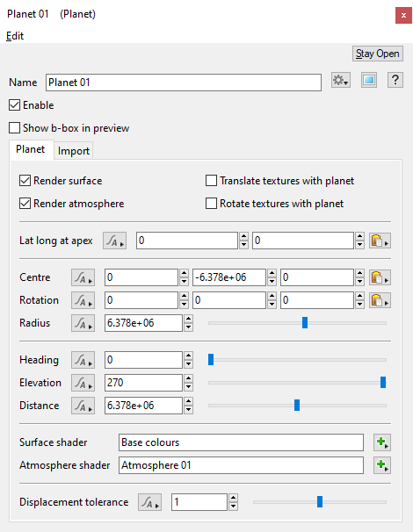413x532 pixels.
Task: Click the Elevation slider handle
Action: coord(383,383)
